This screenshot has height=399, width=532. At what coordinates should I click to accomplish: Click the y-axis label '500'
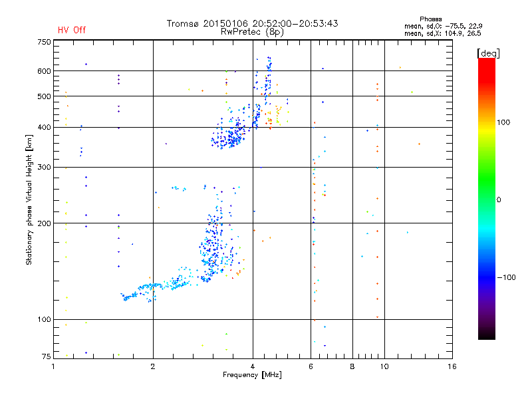[45, 96]
